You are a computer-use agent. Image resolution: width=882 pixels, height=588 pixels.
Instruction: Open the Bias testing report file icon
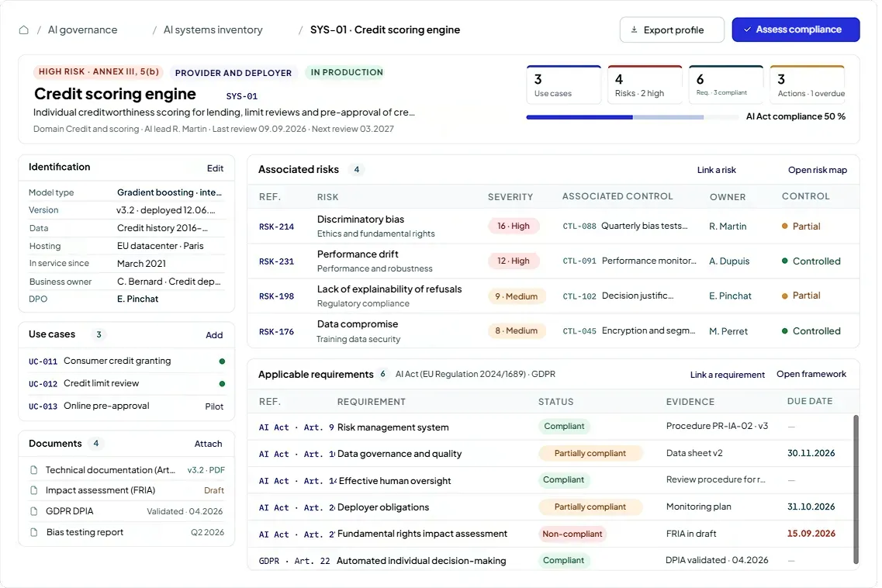point(34,531)
